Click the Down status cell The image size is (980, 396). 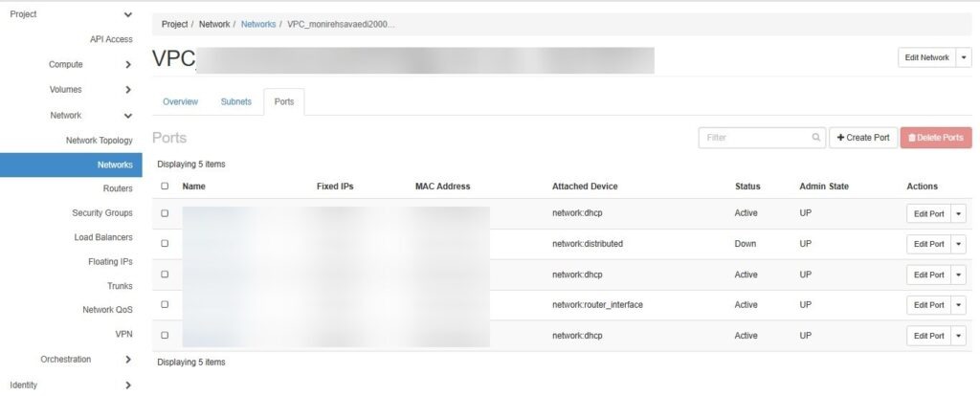coord(745,244)
